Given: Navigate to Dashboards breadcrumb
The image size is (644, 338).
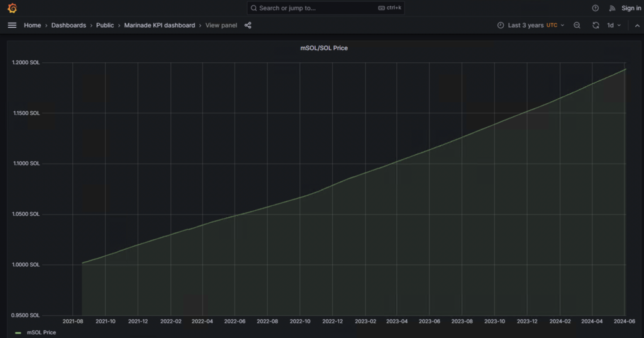Looking at the screenshot, I should 69,25.
